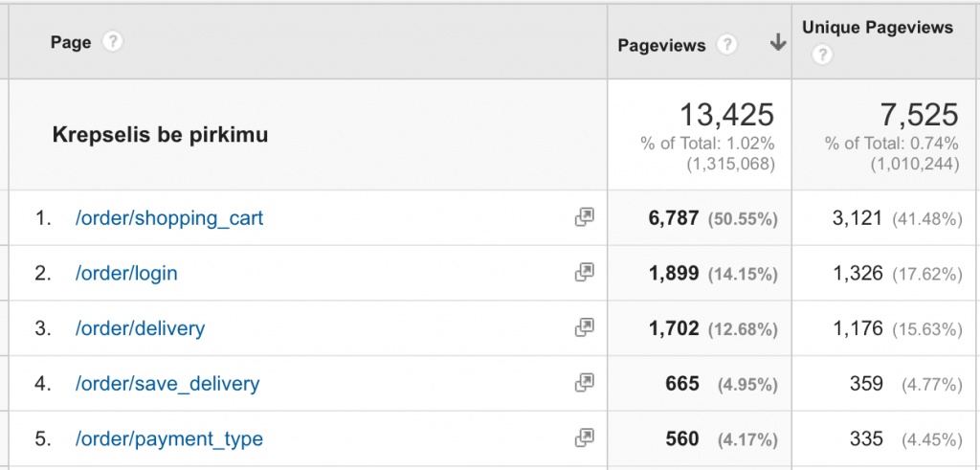980x470 pixels.
Task: Sort by Unique Pageviews column header
Action: (878, 28)
